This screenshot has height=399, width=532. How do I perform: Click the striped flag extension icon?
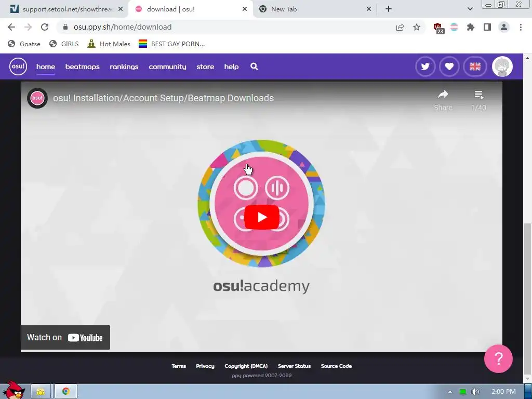click(454, 27)
